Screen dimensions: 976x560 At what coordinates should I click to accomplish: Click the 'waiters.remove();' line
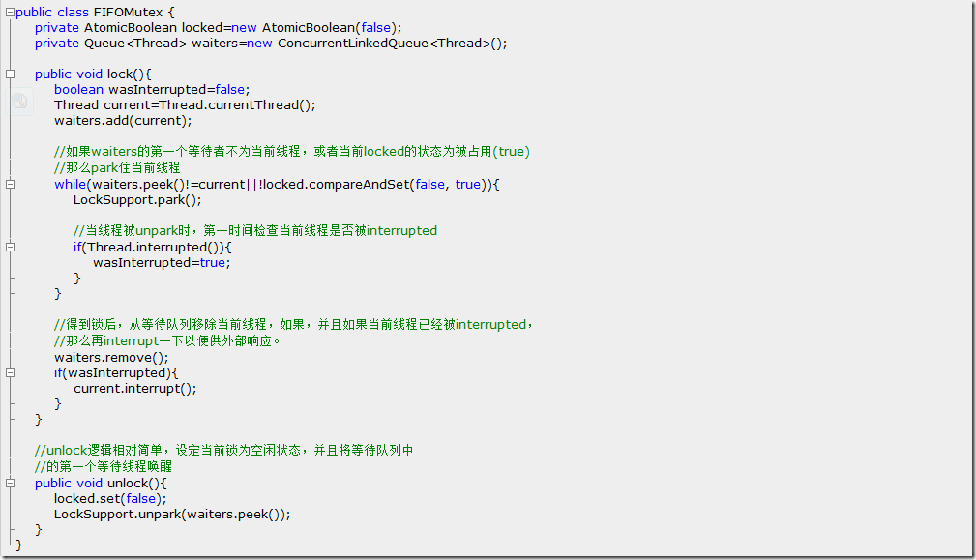click(111, 357)
